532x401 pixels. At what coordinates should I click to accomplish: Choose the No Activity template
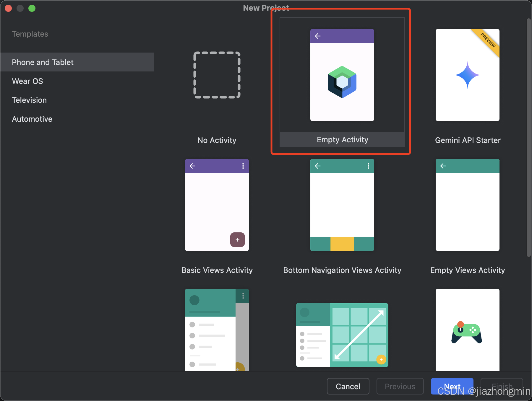[217, 75]
